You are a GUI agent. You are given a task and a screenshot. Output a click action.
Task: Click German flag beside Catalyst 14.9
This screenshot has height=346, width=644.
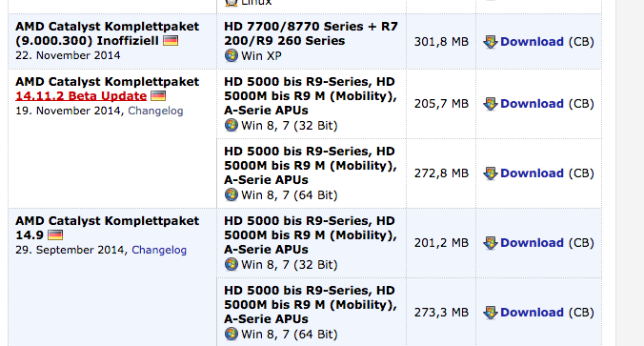(x=55, y=235)
